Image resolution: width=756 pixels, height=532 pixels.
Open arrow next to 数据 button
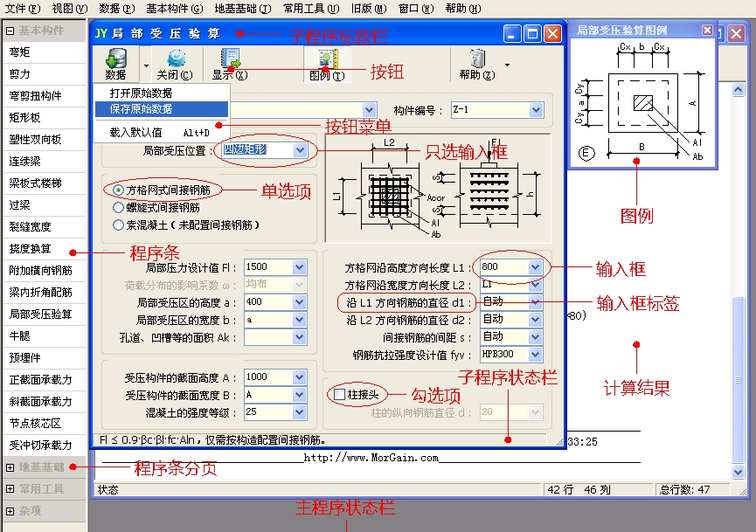click(x=146, y=65)
